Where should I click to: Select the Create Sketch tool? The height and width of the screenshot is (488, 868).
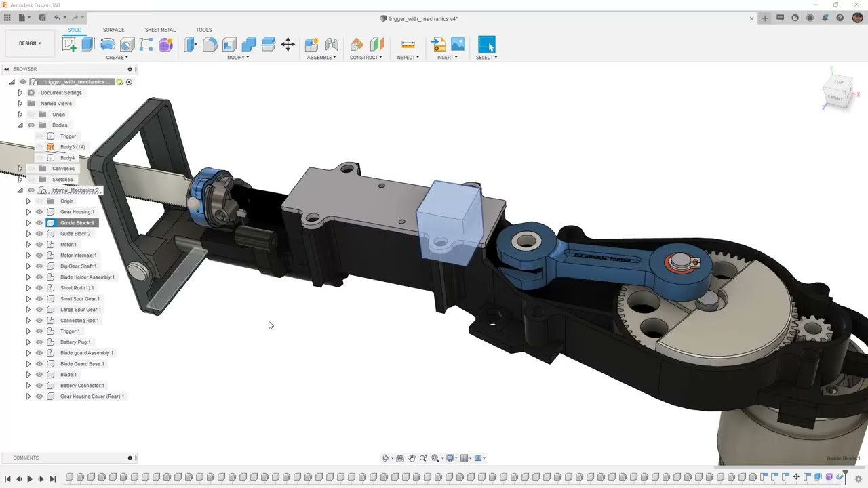(x=69, y=45)
